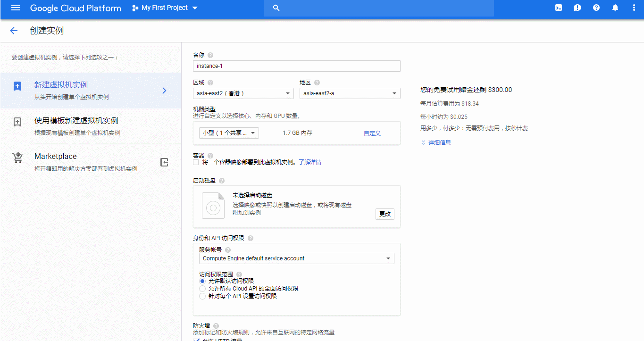Click chevron next to 新建虚拟机实例
Viewport: 644px width, 341px height.
click(x=164, y=91)
